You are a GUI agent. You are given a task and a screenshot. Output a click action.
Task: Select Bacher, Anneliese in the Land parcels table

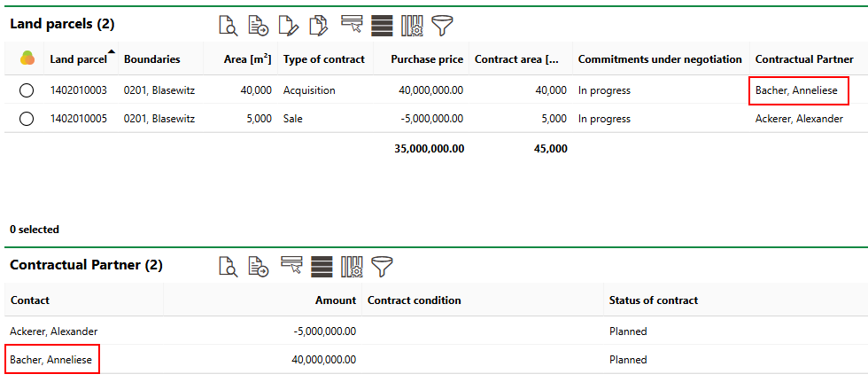coord(796,90)
